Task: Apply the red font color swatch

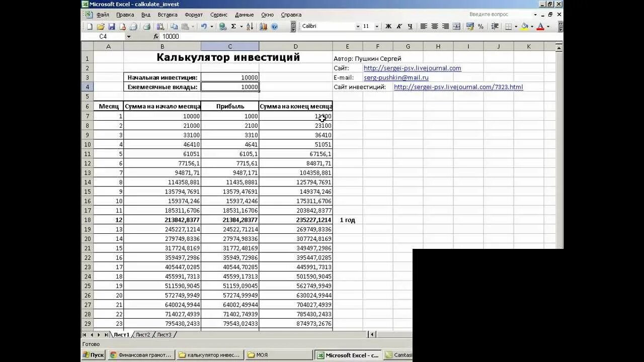Action: [540, 26]
